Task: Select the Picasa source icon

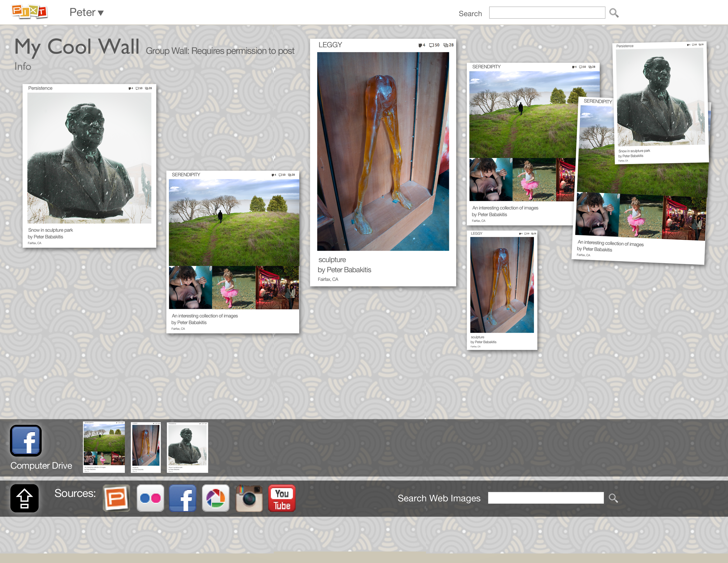Action: (x=216, y=498)
